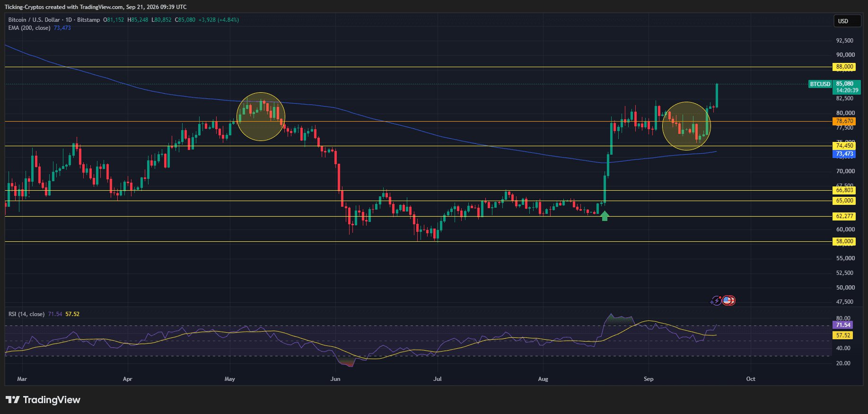Click the TradingView logo at bottom left

point(43,400)
